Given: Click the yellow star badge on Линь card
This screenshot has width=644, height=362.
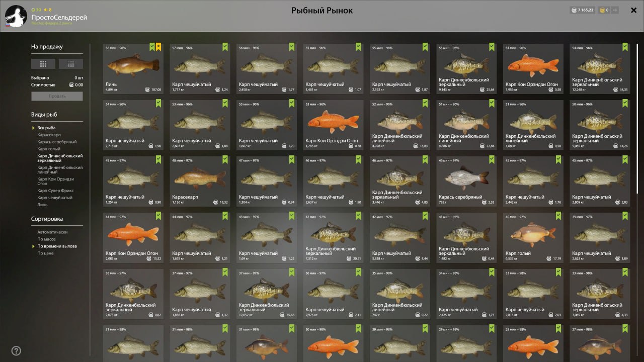Looking at the screenshot, I should (x=158, y=47).
